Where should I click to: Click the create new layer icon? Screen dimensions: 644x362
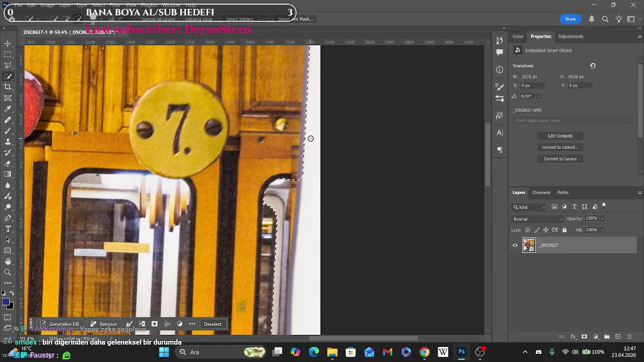pos(618,337)
